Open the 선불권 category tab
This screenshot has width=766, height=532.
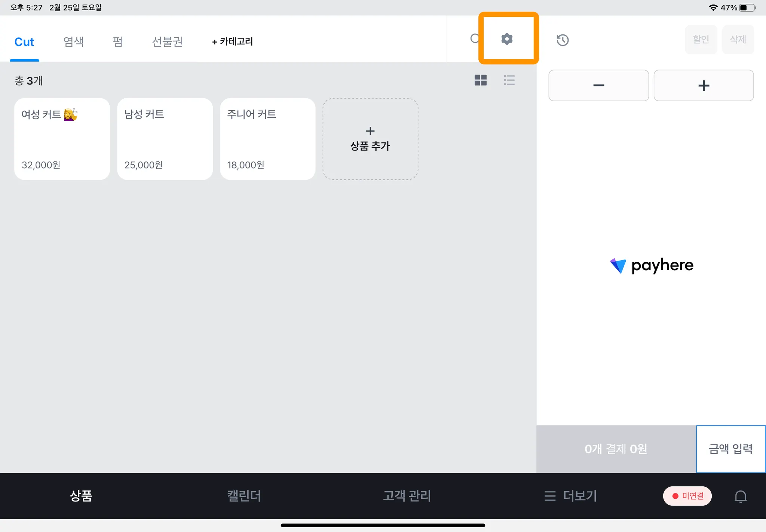point(167,41)
